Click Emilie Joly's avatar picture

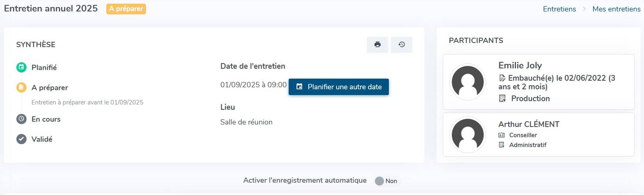(468, 82)
